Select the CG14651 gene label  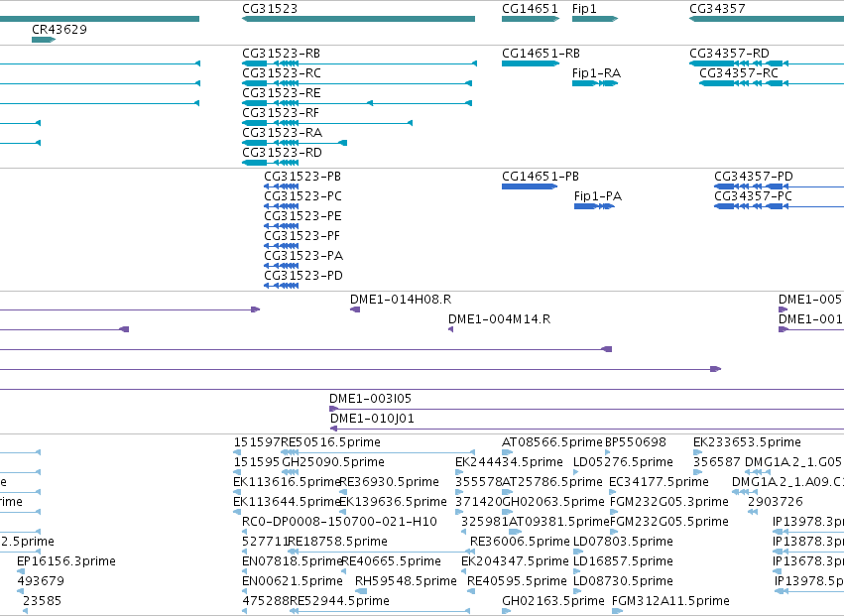click(530, 9)
